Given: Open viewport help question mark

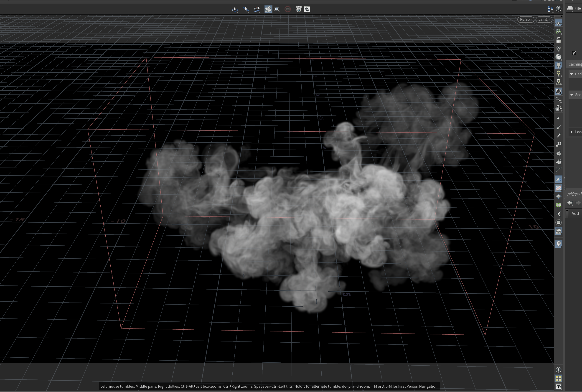Looking at the screenshot, I should [559, 9].
